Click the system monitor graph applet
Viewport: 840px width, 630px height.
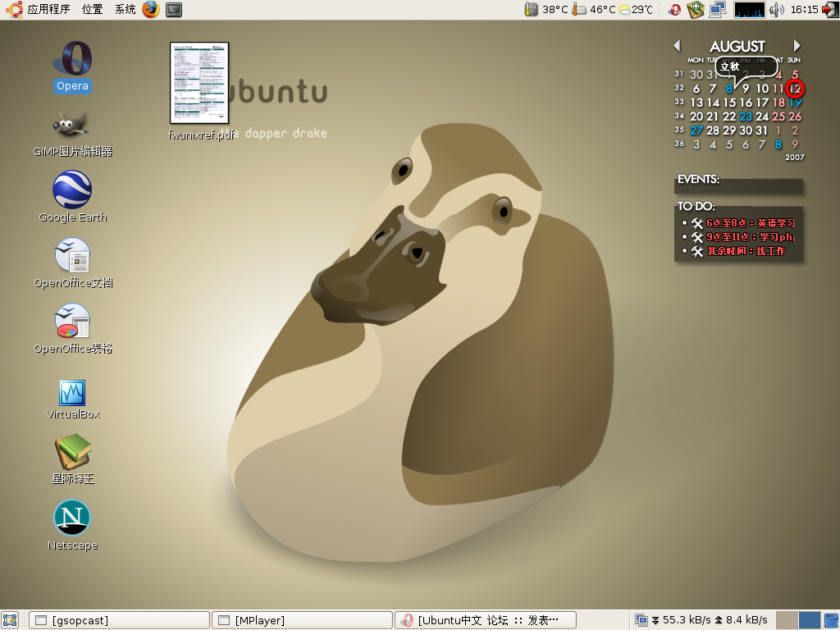pos(749,10)
